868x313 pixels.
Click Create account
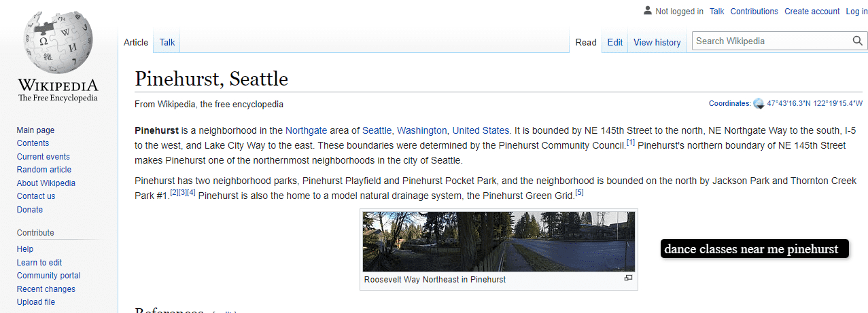pos(812,12)
